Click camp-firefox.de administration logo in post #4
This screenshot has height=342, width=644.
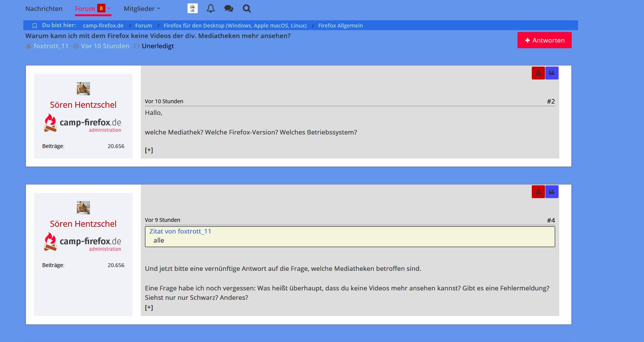pyautogui.click(x=83, y=242)
